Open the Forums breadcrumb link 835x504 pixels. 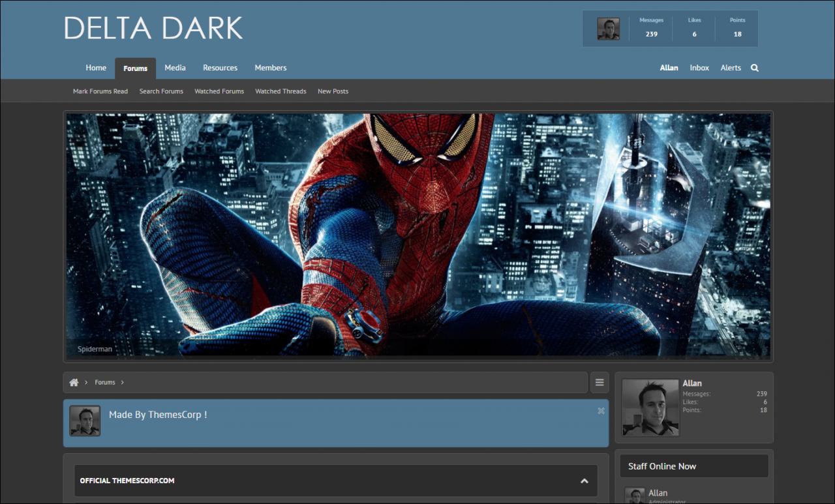pyautogui.click(x=105, y=383)
